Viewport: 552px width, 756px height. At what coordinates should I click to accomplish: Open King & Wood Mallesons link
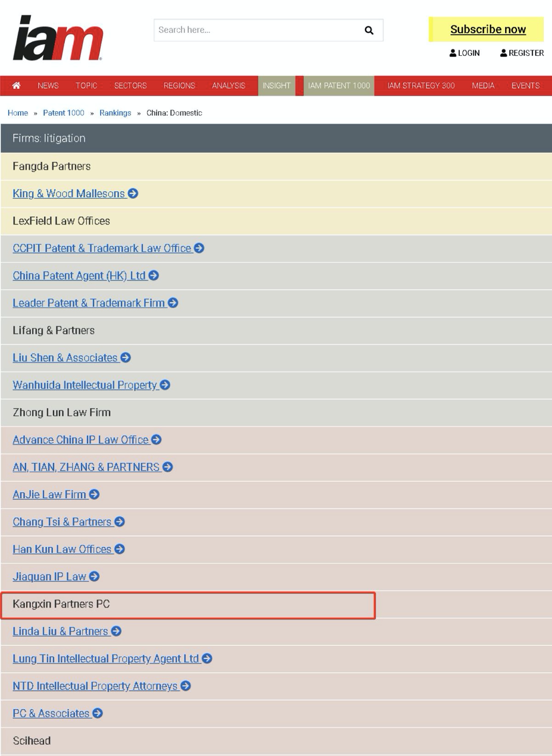coord(69,193)
